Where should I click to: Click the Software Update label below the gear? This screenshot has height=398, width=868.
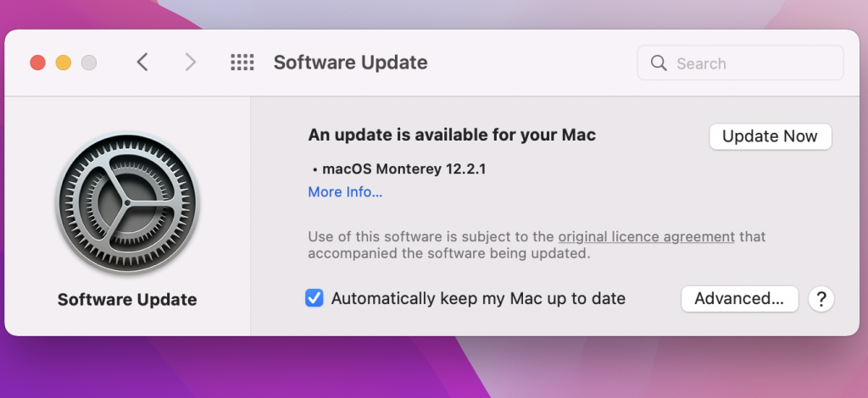[x=127, y=300]
